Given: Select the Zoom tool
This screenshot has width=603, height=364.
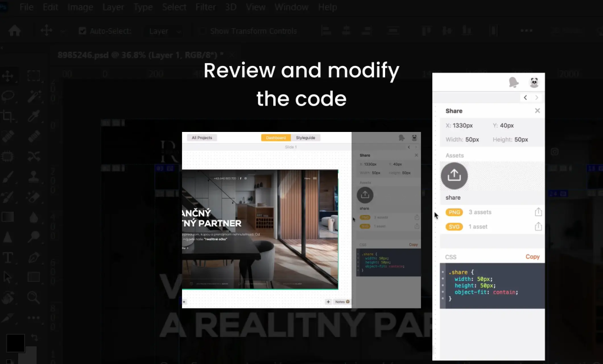Looking at the screenshot, I should (34, 297).
